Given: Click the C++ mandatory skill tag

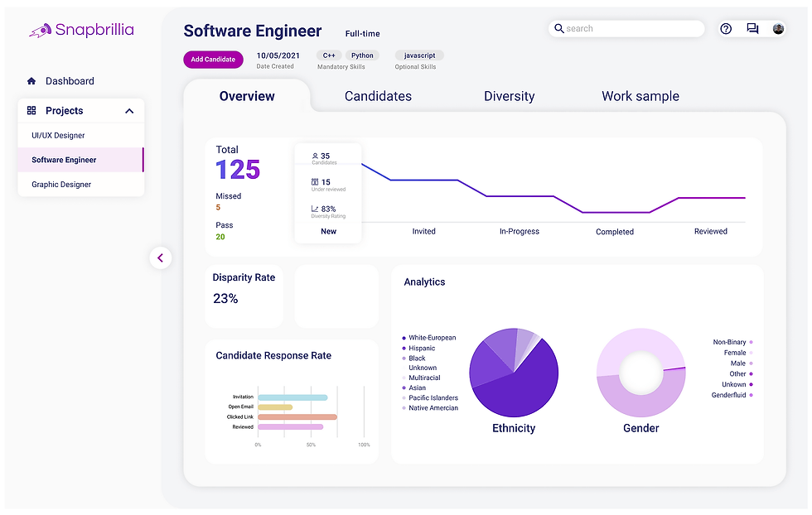Looking at the screenshot, I should click(x=329, y=55).
